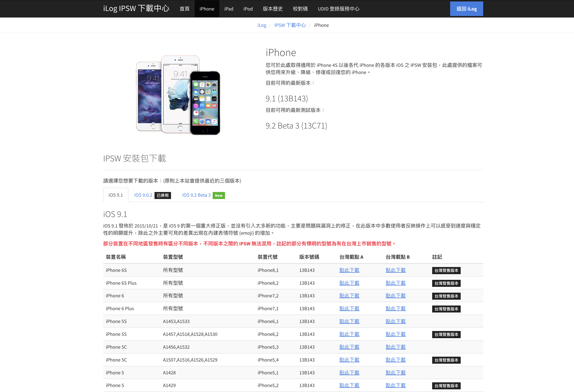Download iPhone 6S from 台灣載點 B
This screenshot has width=574, height=392.
click(x=396, y=270)
